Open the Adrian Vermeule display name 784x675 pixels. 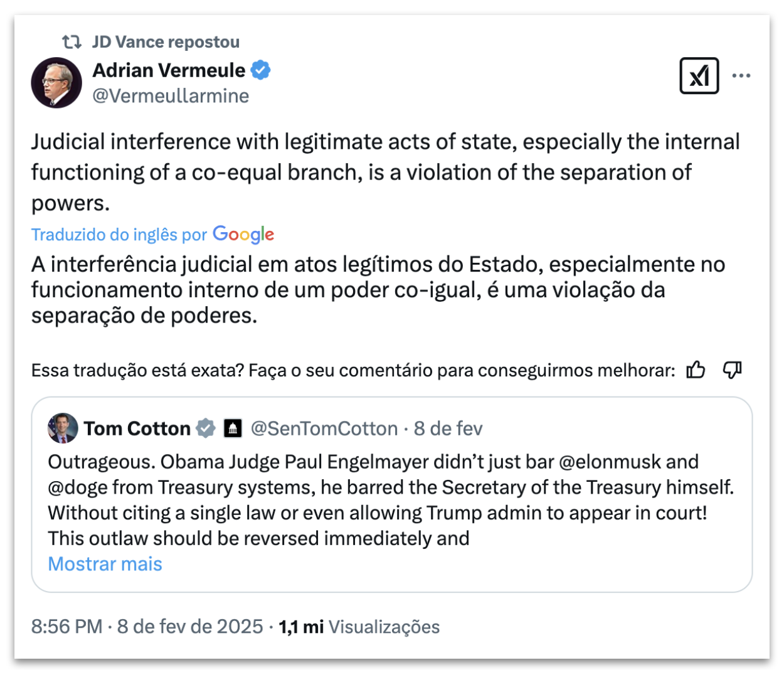pyautogui.click(x=169, y=70)
